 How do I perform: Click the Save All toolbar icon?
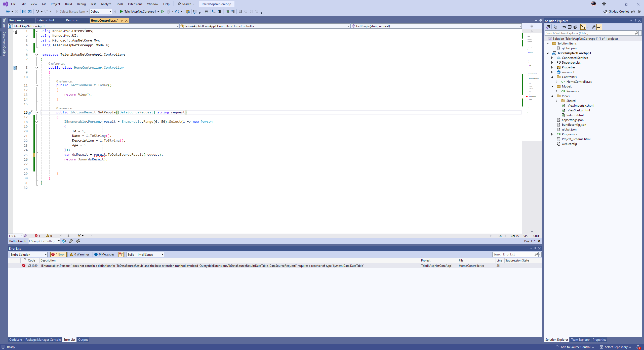click(30, 12)
